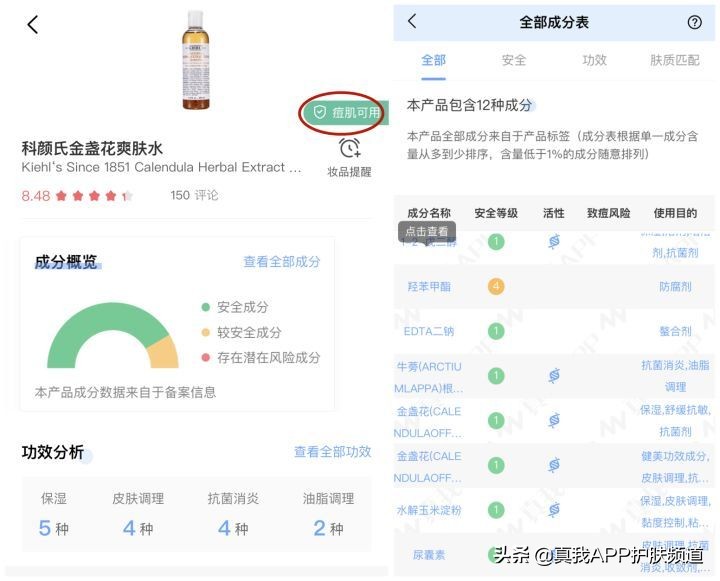
Task: Click the red 存在潜在风险成分 legend dot
Action: point(206,357)
